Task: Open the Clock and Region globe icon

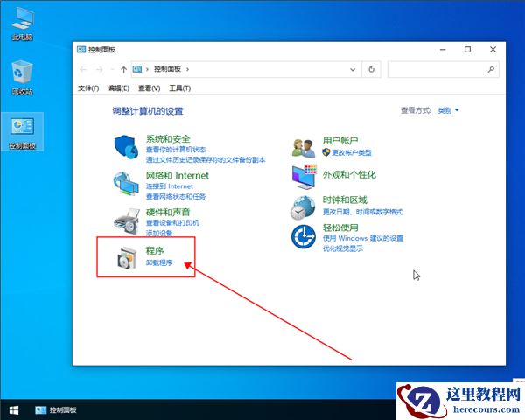Action: (303, 207)
